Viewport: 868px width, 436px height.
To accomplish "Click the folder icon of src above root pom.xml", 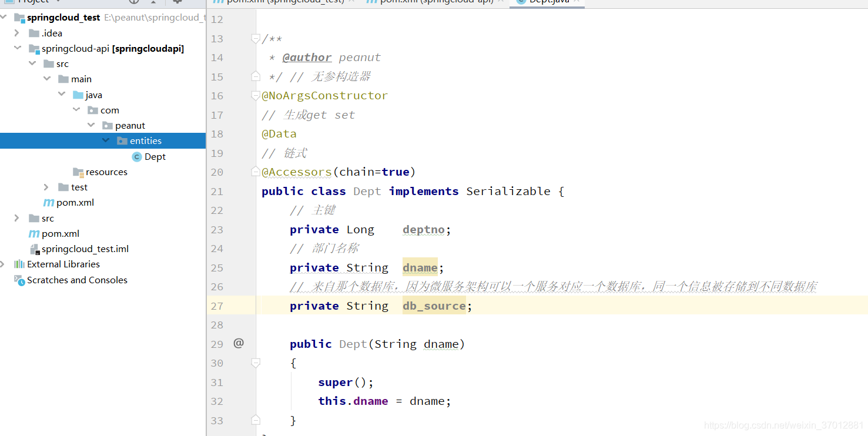I will point(34,218).
